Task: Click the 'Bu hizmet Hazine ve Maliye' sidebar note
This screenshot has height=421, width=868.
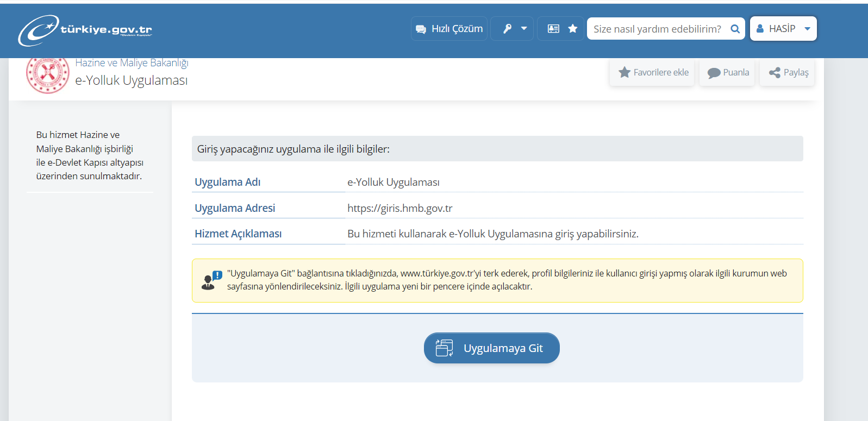Action: pos(90,155)
